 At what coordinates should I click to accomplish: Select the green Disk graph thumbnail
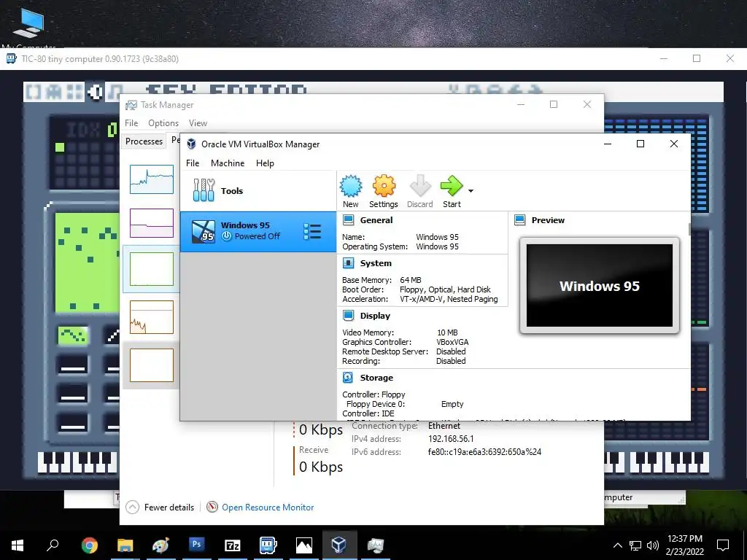[x=152, y=269]
